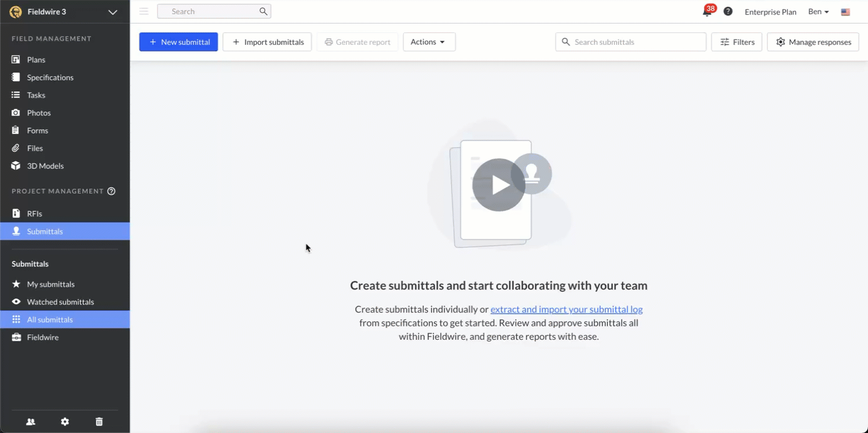Open the people icon in sidebar footer

click(31, 422)
